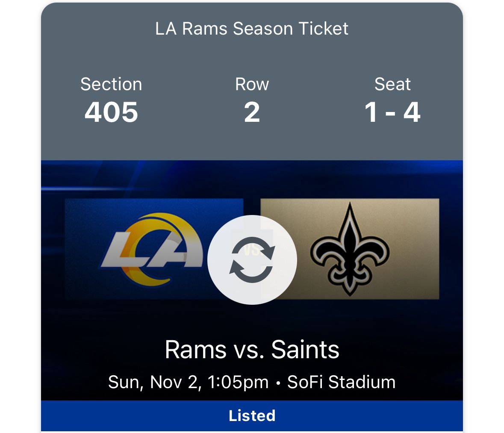Click the Rams vs. Saints matchup card
The height and width of the screenshot is (433, 504).
pos(252,282)
